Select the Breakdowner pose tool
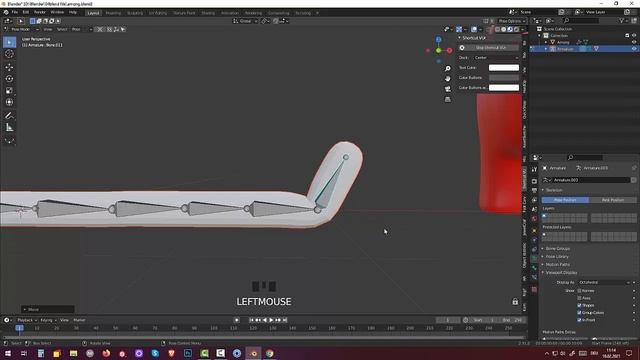 (9, 141)
